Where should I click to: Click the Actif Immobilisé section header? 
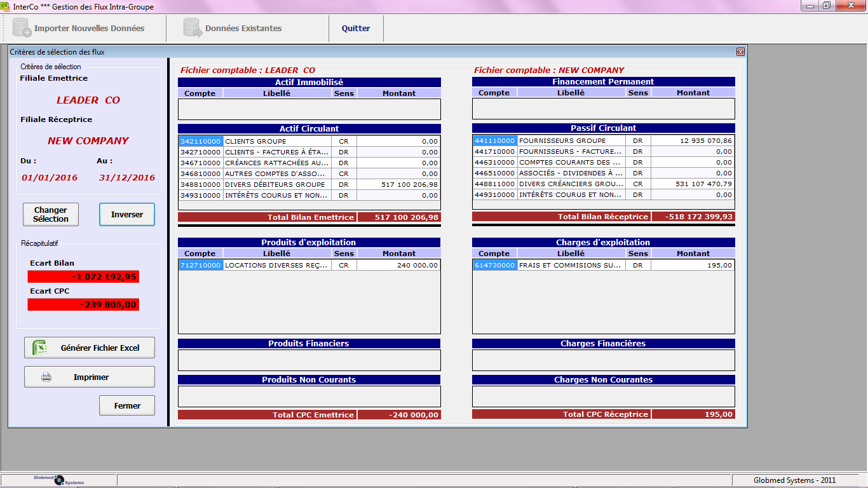[x=309, y=82]
